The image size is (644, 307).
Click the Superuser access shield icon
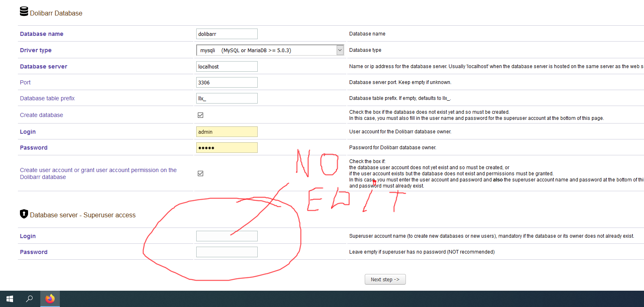[x=24, y=214]
